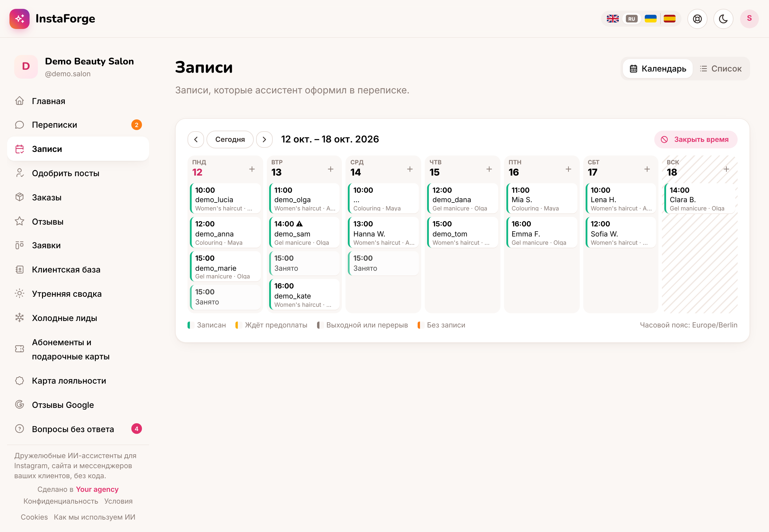Add appointment on Monday 12

[x=252, y=169]
